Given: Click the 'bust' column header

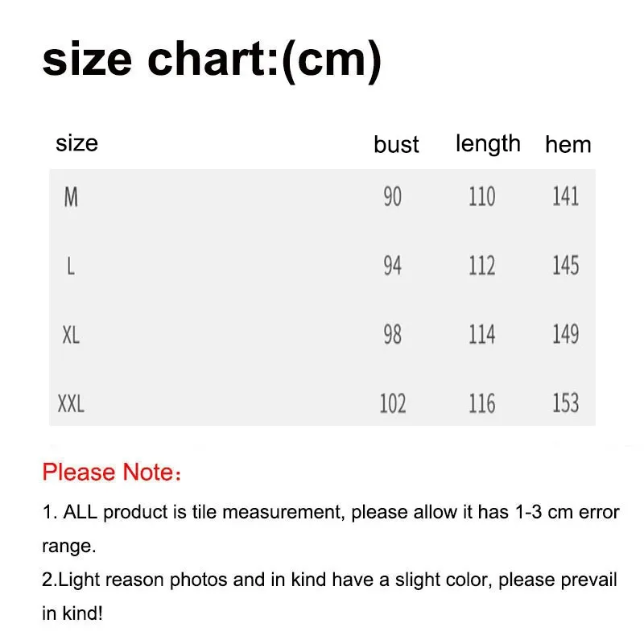Looking at the screenshot, I should coord(396,145).
